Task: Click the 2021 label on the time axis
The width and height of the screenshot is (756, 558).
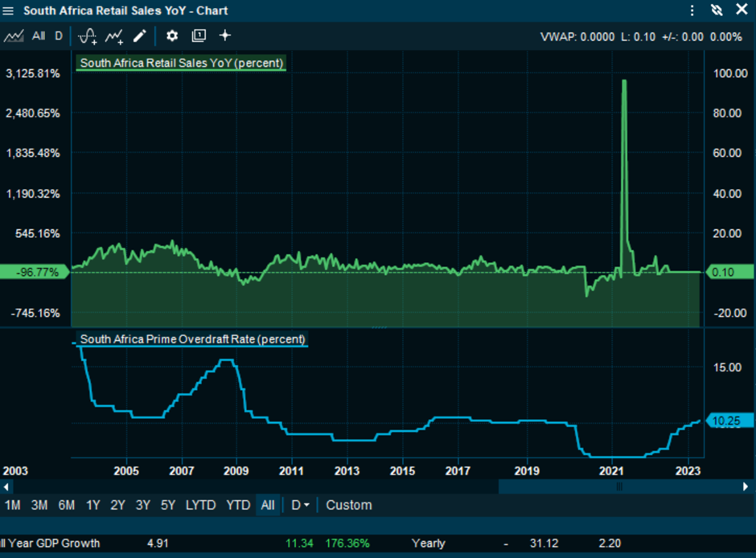Action: pyautogui.click(x=611, y=471)
